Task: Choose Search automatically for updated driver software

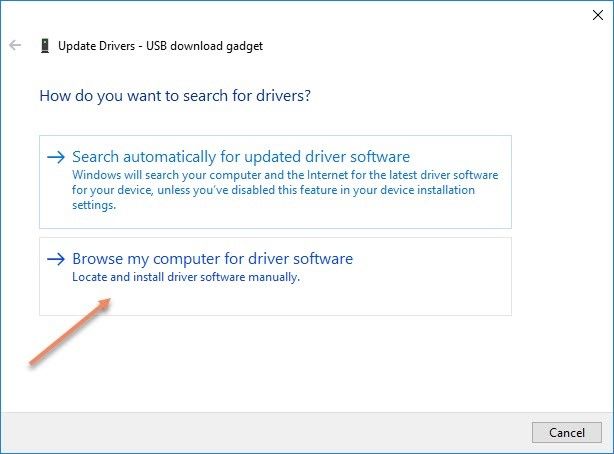Action: [275, 182]
